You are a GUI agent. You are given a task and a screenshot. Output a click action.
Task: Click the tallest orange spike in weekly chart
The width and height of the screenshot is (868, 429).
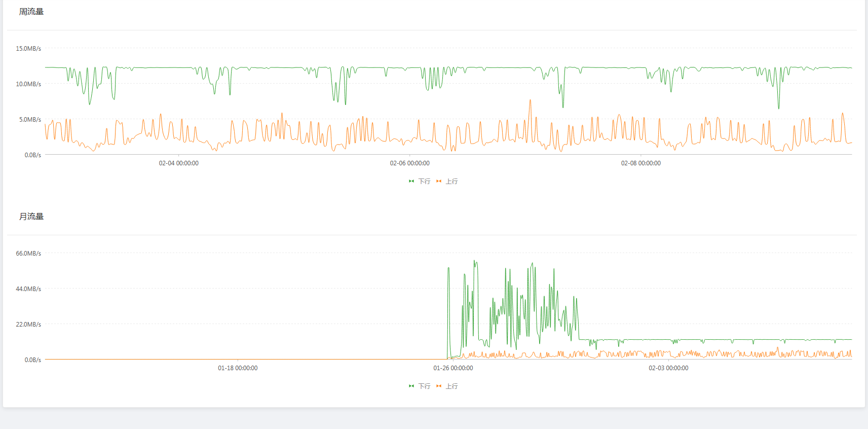coord(531,101)
